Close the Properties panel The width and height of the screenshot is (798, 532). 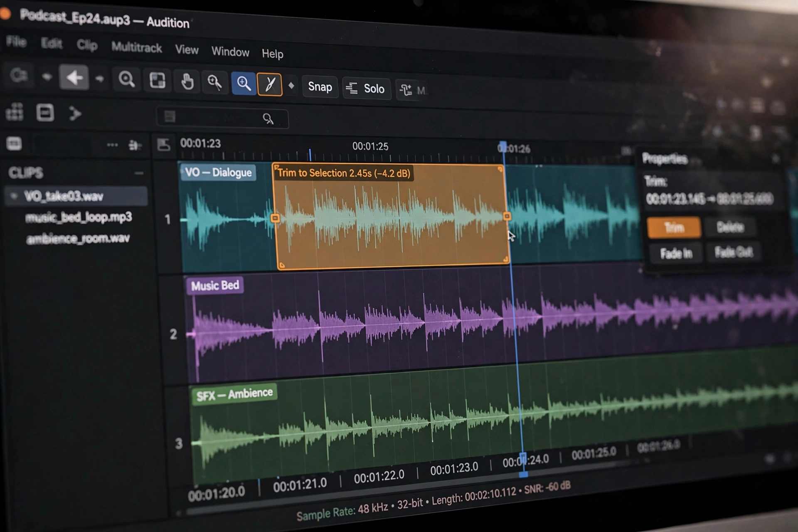point(776,158)
